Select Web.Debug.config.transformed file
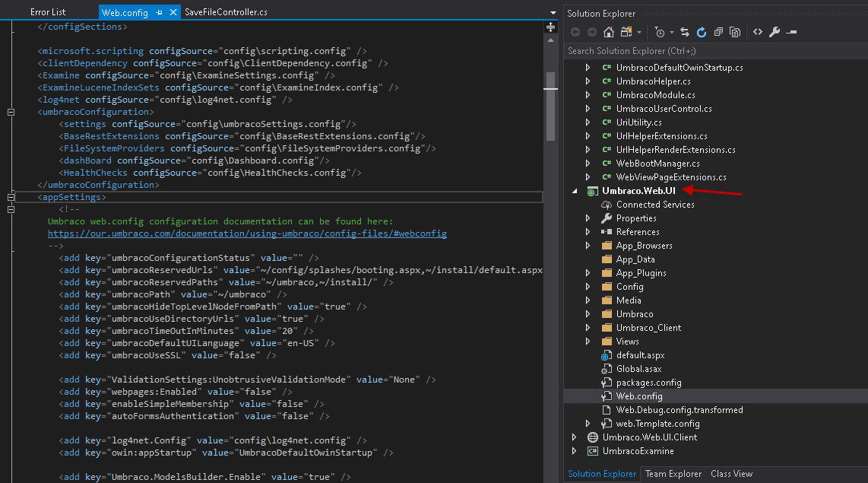This screenshot has width=868, height=483. click(x=680, y=410)
